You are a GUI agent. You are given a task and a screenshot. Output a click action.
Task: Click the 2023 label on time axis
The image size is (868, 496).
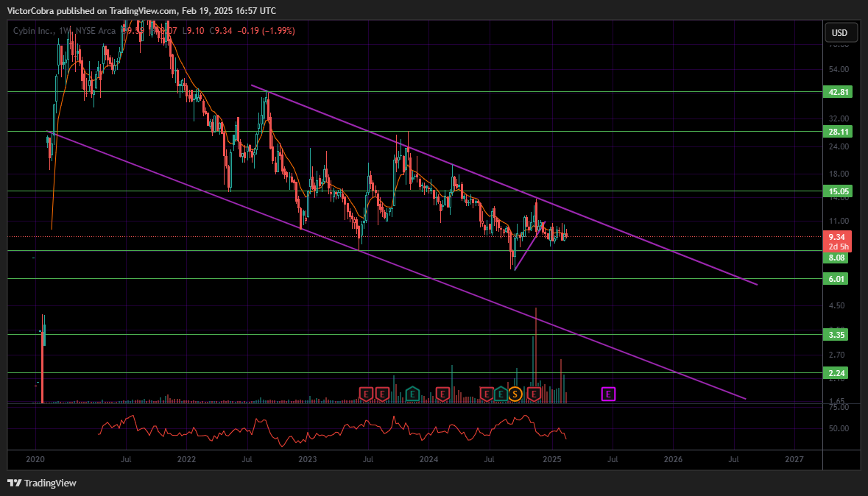tap(307, 459)
